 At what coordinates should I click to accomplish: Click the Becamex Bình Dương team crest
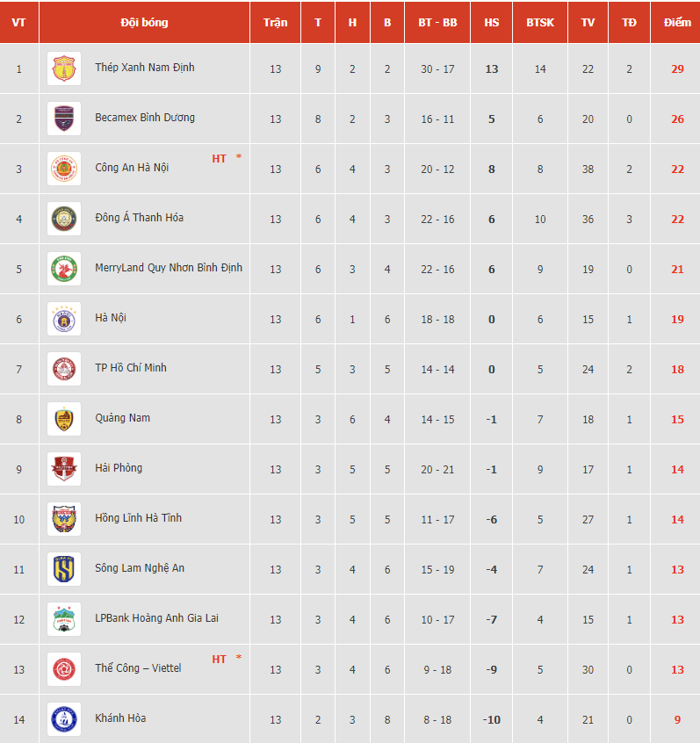point(64,119)
